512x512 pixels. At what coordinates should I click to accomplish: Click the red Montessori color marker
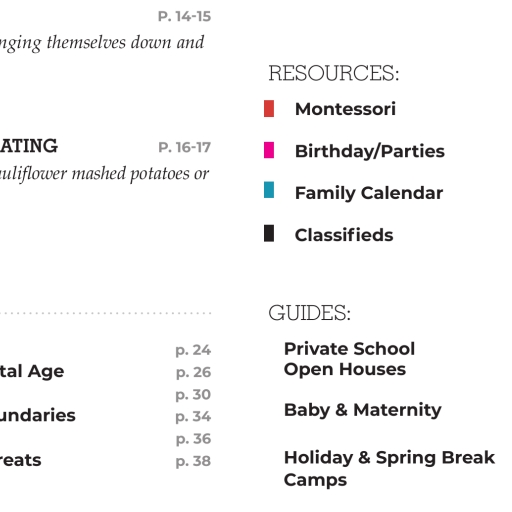(x=269, y=109)
